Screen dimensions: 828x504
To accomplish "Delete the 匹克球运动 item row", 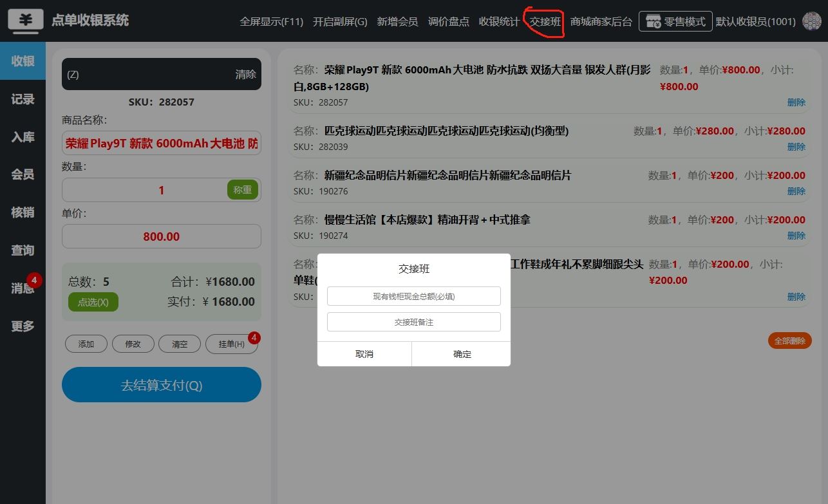I will tap(796, 147).
